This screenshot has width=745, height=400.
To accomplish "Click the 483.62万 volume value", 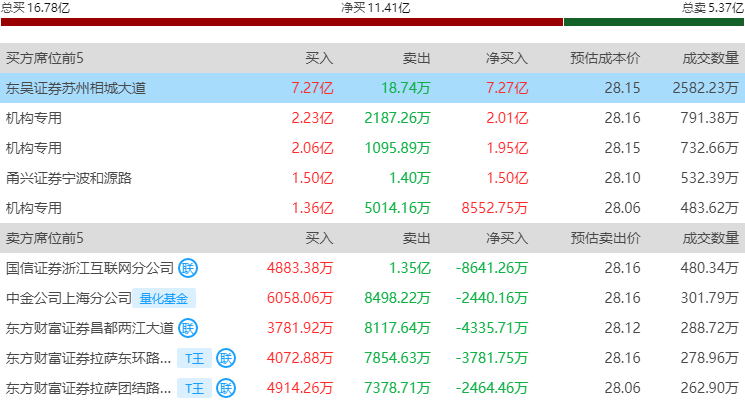I will click(709, 208).
